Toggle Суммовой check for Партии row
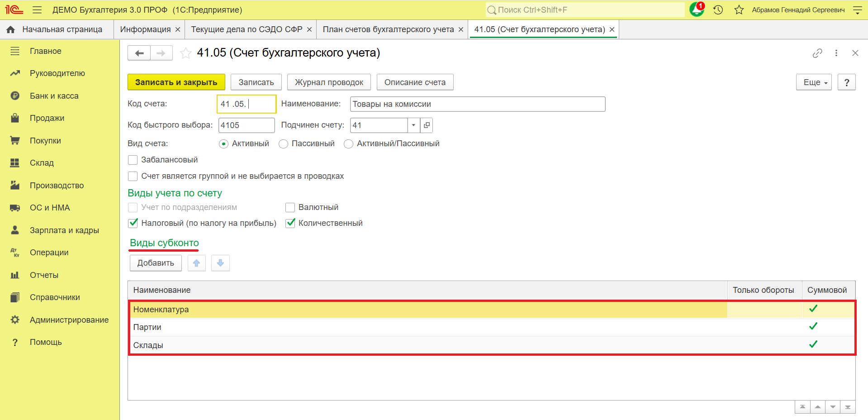 813,326
